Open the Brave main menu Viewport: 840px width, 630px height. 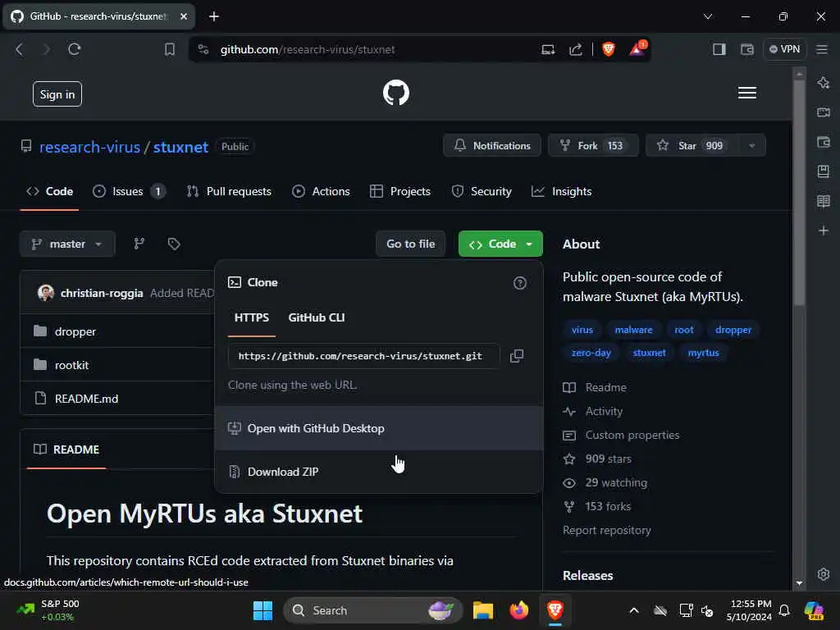point(822,49)
